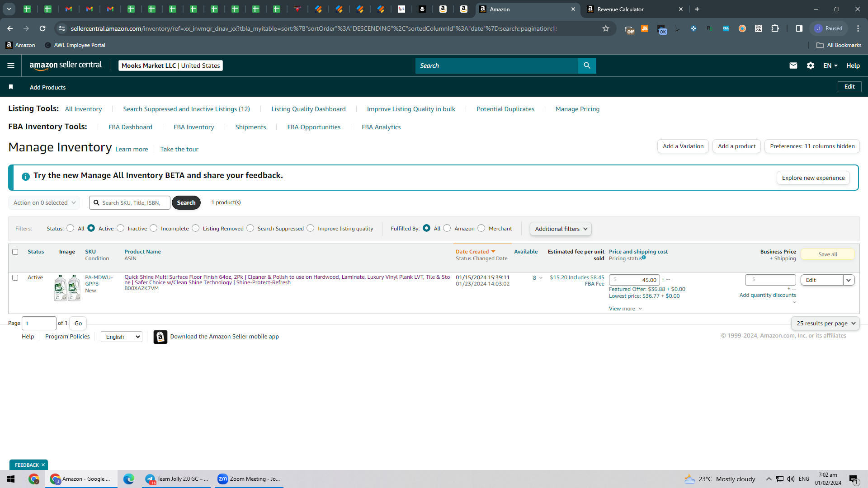Open FBA Opportunities
Screen dimensions: 868x488
coord(314,127)
